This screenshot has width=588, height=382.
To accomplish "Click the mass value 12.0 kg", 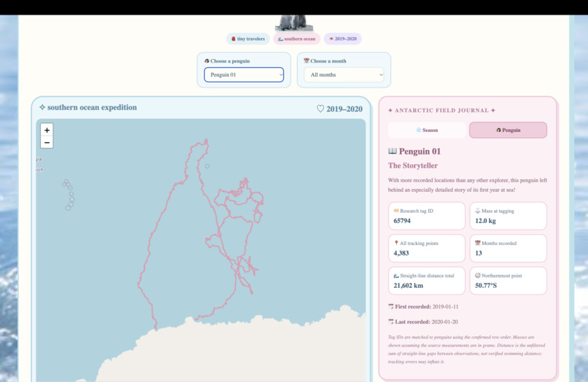I will pyautogui.click(x=485, y=221).
